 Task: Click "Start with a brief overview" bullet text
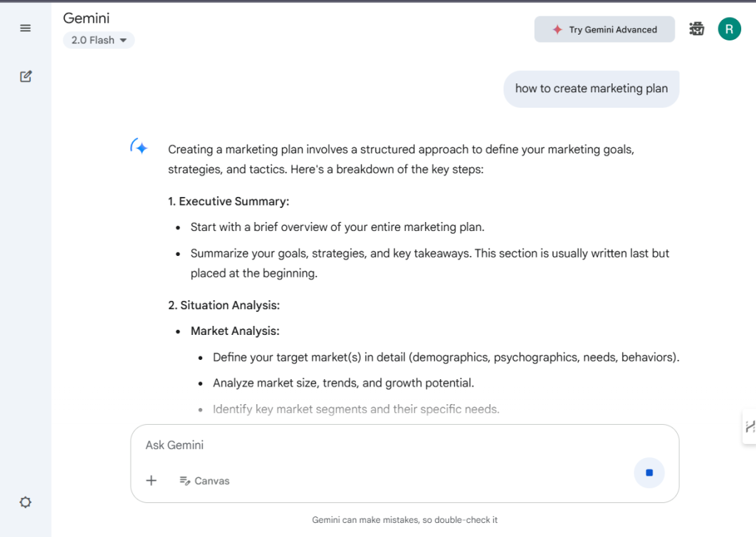tap(337, 227)
